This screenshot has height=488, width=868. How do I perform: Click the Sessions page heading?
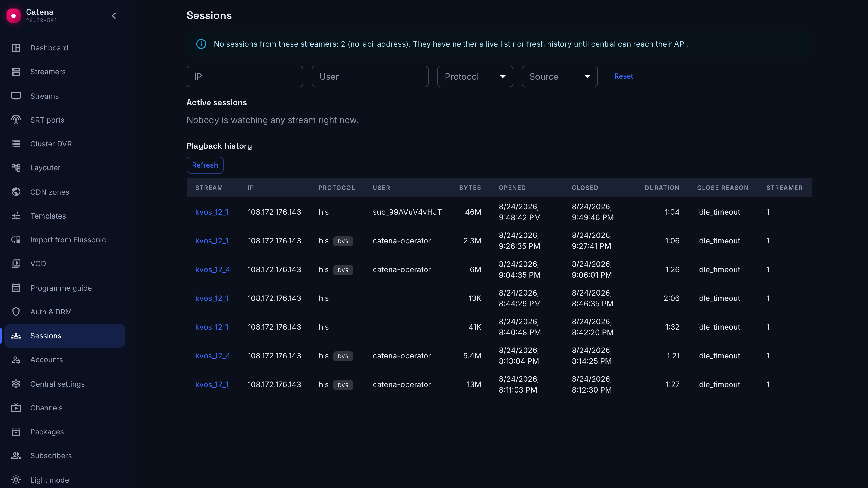pyautogui.click(x=209, y=15)
